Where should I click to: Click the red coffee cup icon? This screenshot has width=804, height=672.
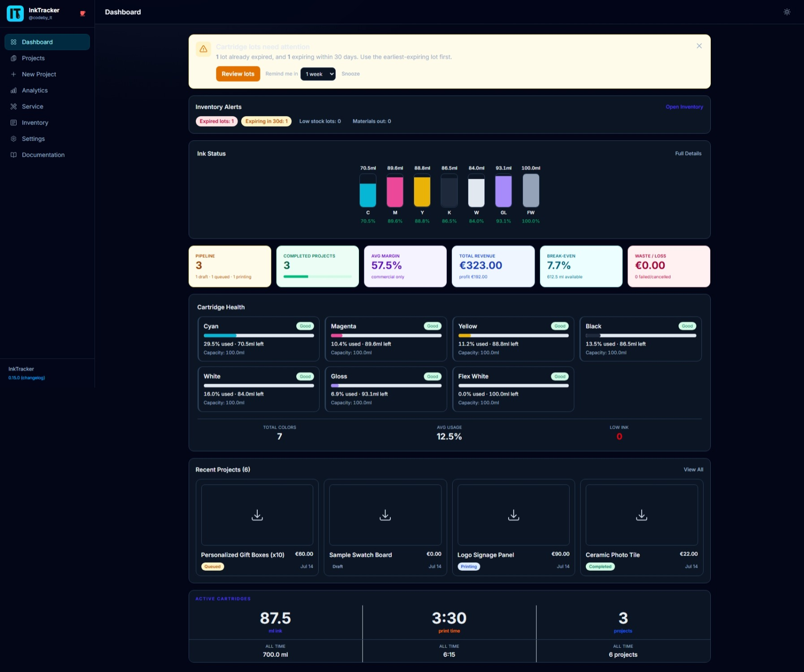(x=82, y=13)
